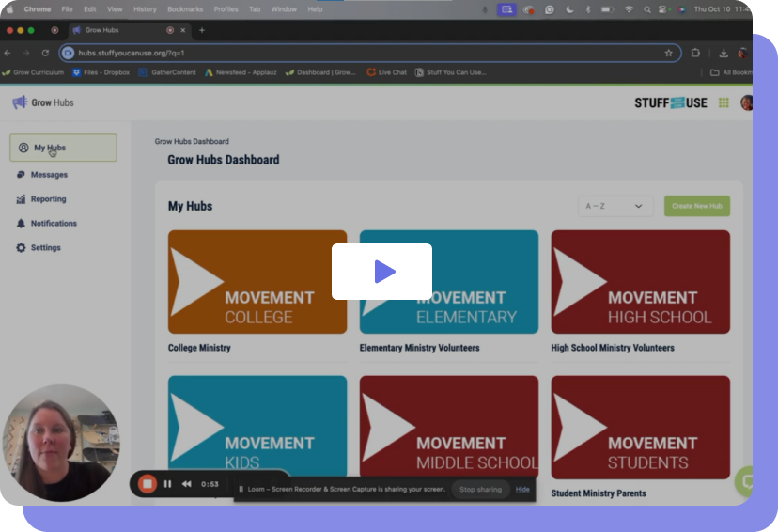Image resolution: width=778 pixels, height=532 pixels.
Task: Open the Bookmarks menu in the menu bar
Action: click(x=185, y=9)
